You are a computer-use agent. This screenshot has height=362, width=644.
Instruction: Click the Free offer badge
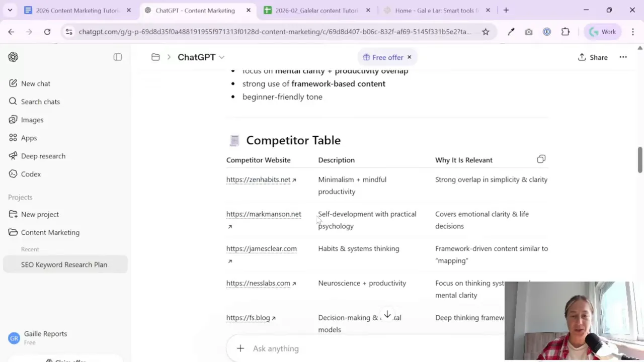tap(383, 57)
